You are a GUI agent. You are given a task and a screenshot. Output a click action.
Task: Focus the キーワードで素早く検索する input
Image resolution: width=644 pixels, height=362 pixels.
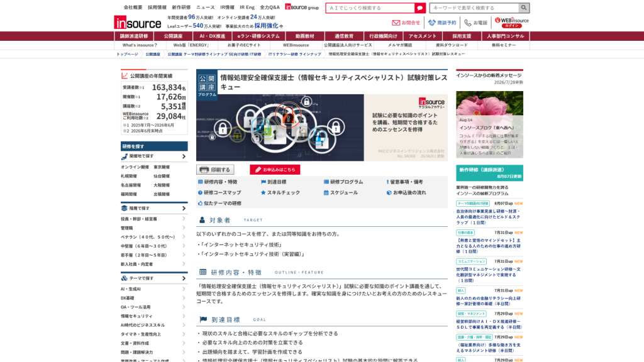pyautogui.click(x=474, y=8)
